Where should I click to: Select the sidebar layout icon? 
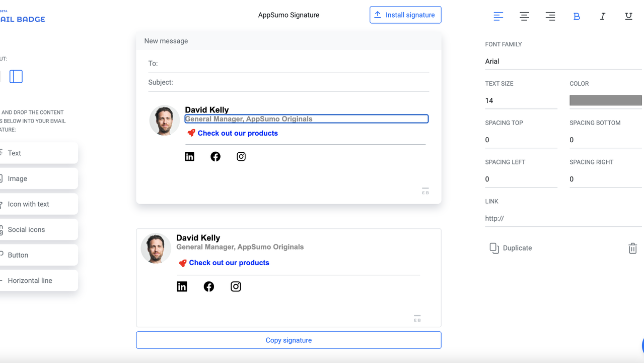pos(16,77)
